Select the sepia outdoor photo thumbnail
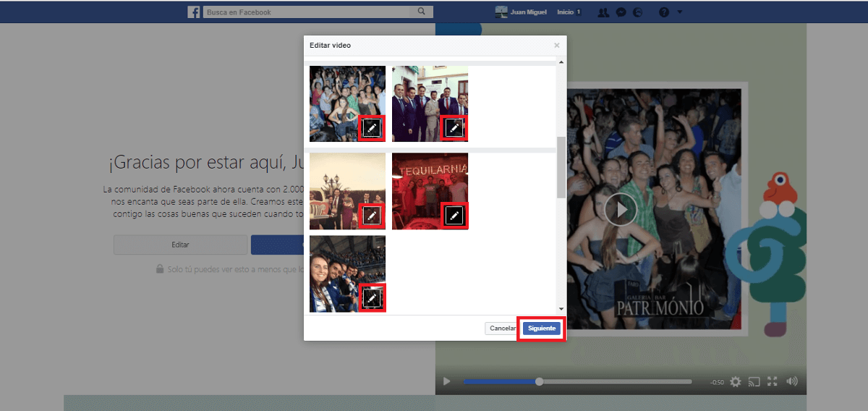The image size is (868, 411). click(347, 191)
